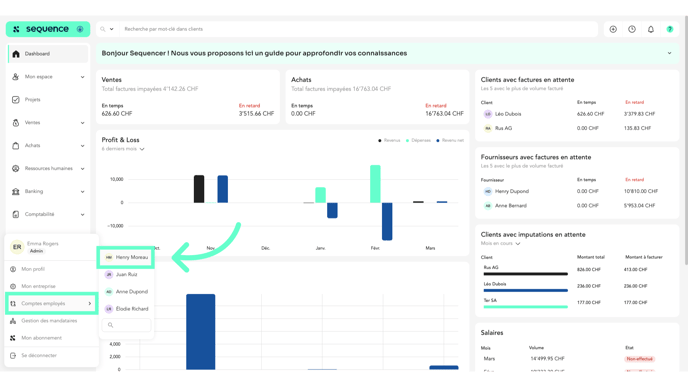Click the Ressources humaines icon
This screenshot has width=688, height=387.
pos(16,168)
